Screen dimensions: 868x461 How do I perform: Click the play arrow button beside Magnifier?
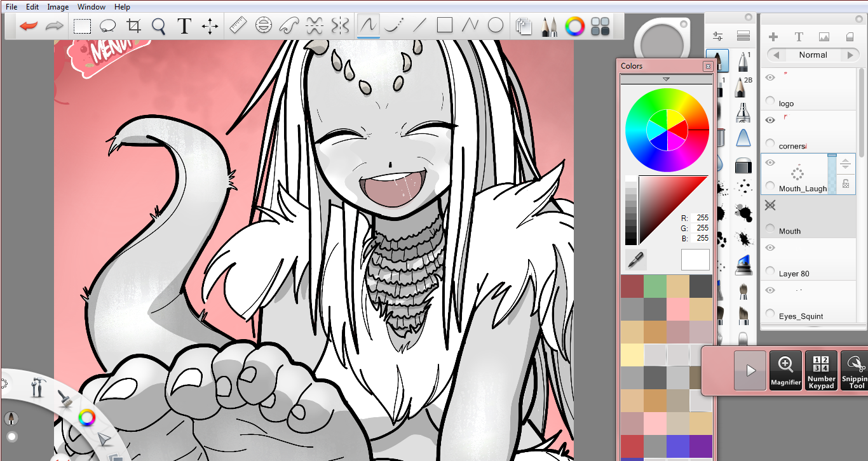tap(750, 370)
